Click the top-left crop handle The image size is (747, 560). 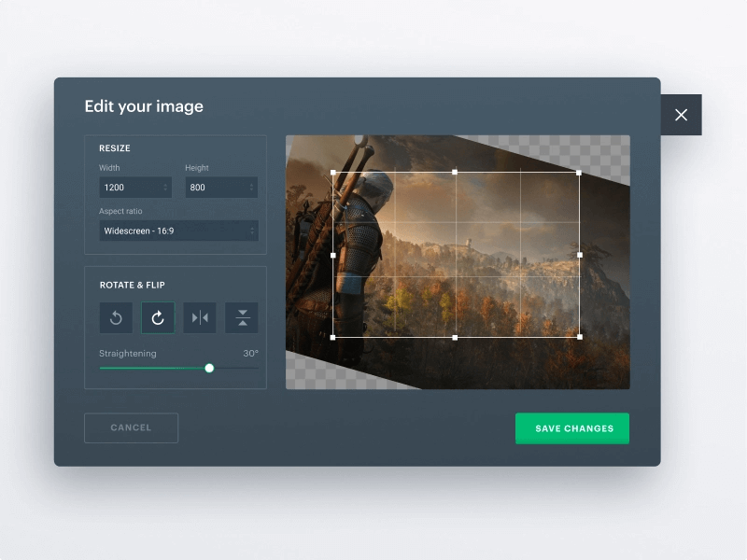333,173
